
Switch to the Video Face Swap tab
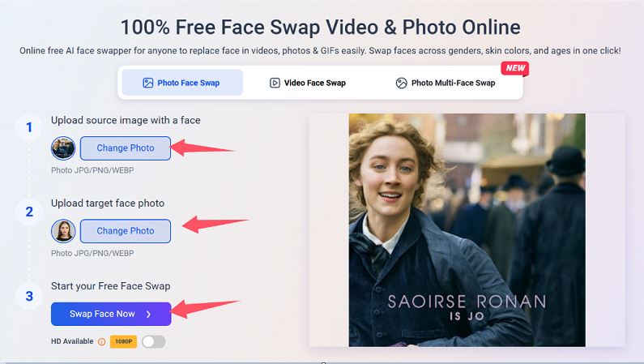(x=308, y=83)
